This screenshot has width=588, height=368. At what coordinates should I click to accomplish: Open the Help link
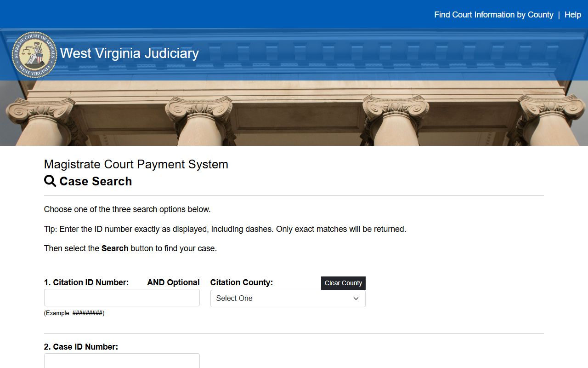coord(573,15)
